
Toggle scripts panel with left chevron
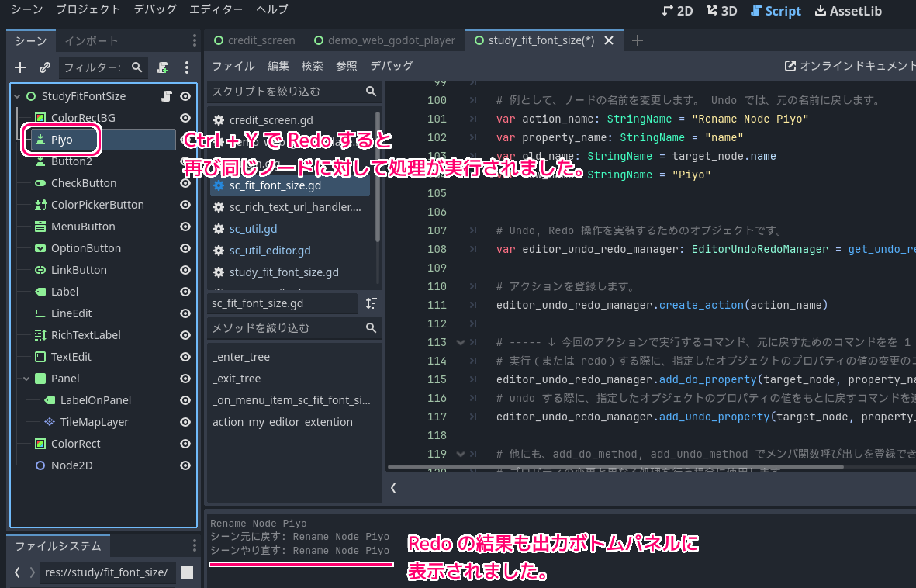[x=394, y=488]
